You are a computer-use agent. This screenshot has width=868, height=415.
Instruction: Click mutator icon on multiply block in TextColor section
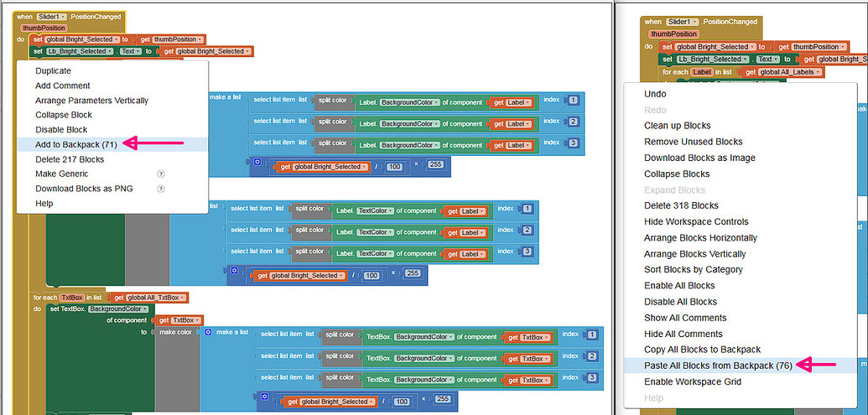tap(234, 271)
